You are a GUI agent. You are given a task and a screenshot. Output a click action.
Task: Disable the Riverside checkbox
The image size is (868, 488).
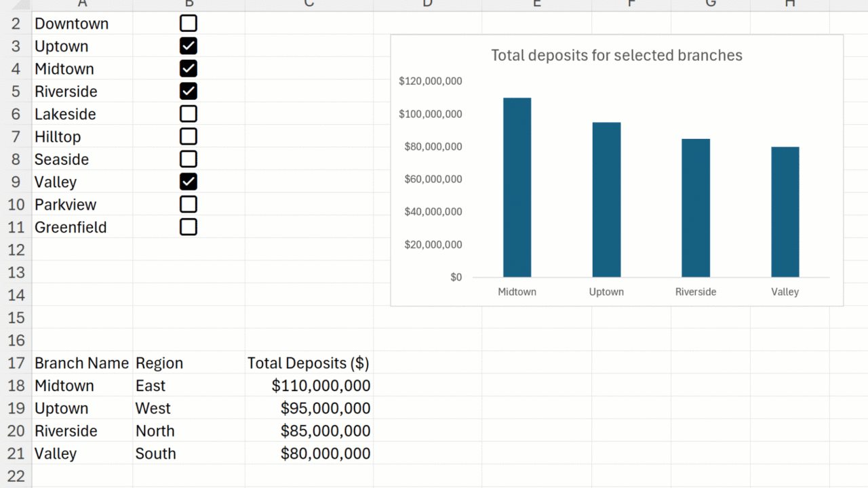[x=189, y=91]
